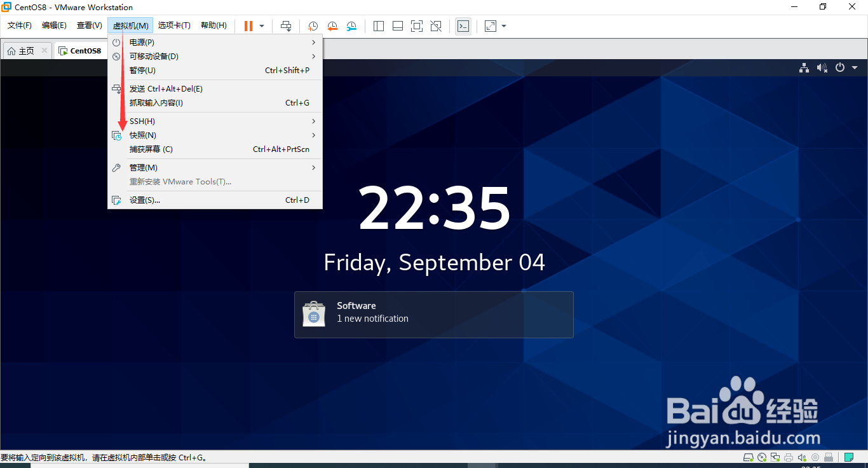Choose 暂停(U) menu entry
868x468 pixels.
click(x=215, y=70)
